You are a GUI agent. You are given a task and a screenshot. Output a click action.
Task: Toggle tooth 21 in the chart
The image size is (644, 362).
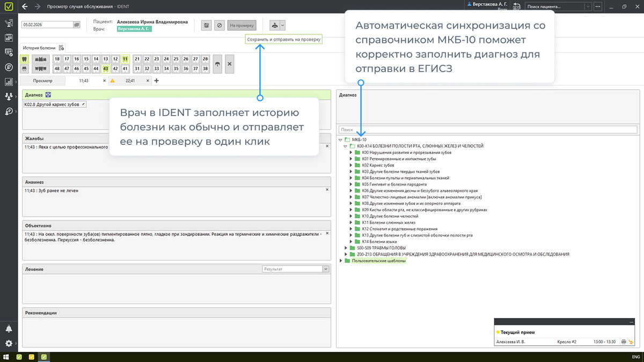tap(137, 59)
